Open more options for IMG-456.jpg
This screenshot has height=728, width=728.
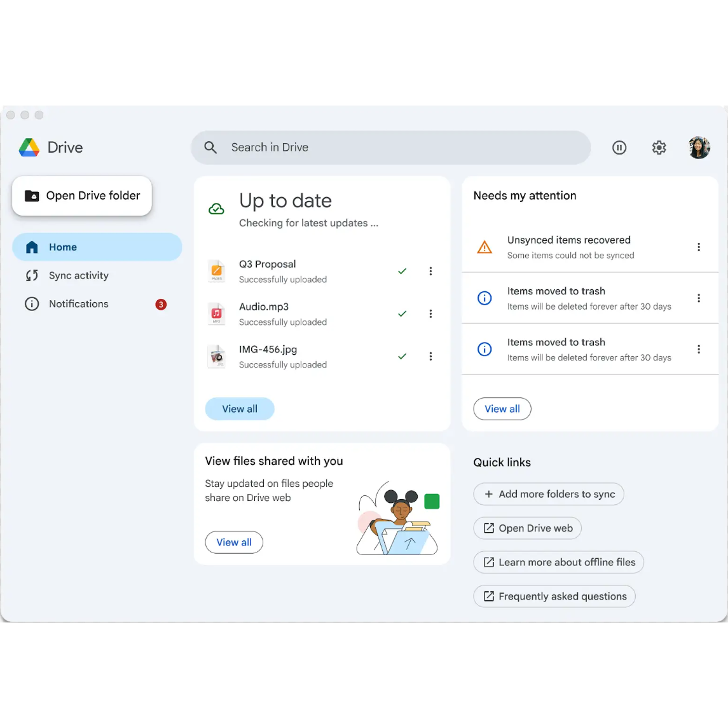click(430, 357)
